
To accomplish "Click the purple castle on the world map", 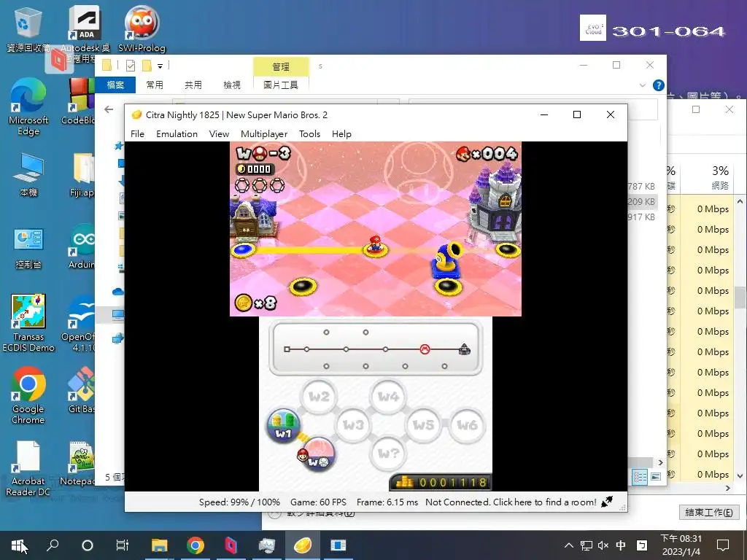I will [495, 203].
